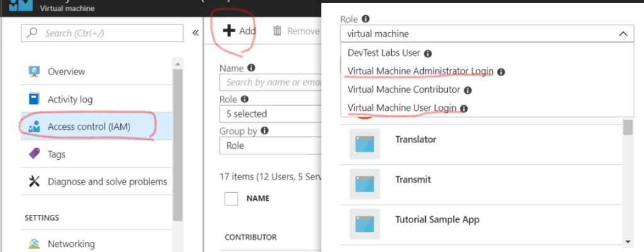Click the purple Tags icon
This screenshot has height=252, width=644.
coord(34,154)
